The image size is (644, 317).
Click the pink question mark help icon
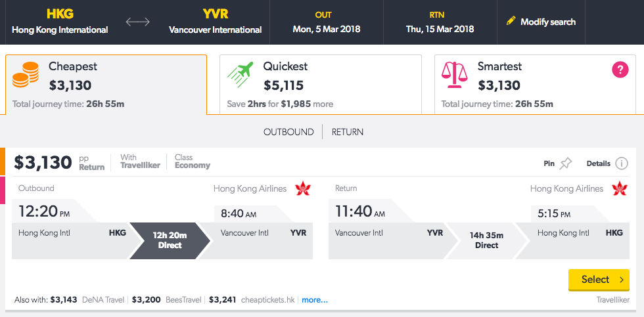coord(620,70)
